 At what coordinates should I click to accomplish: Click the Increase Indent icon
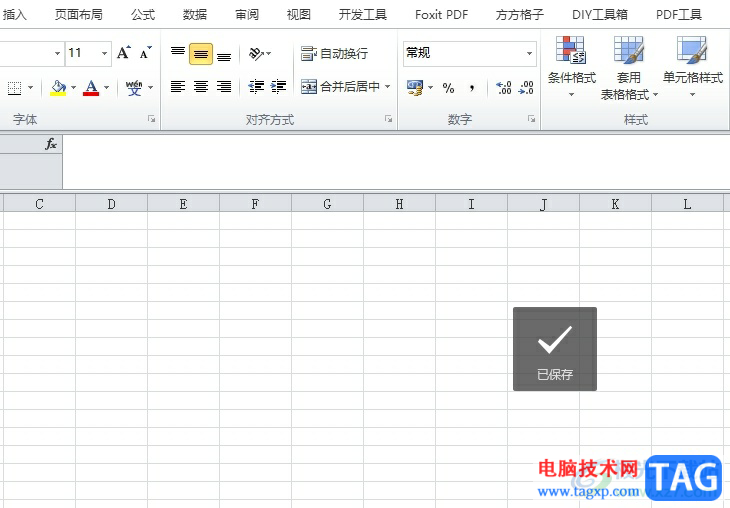(x=278, y=87)
